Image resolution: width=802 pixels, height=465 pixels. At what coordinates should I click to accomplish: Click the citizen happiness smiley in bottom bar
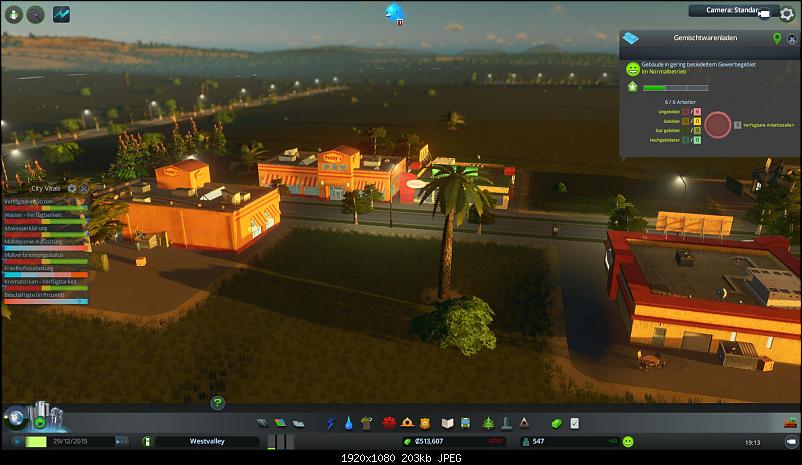628,441
